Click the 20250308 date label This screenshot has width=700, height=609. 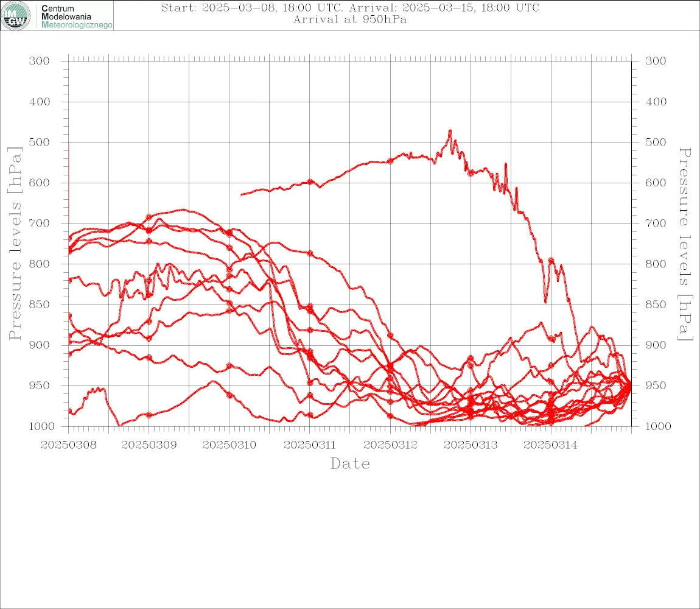point(68,445)
